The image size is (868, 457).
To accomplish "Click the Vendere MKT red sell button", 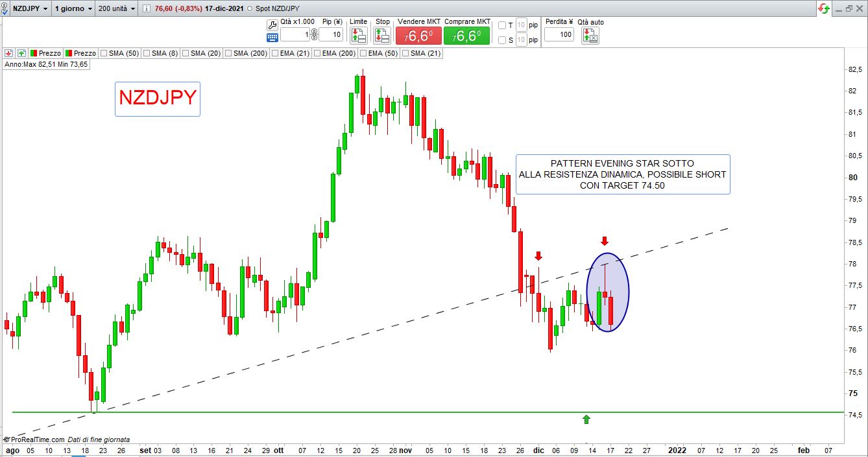I will coord(417,36).
